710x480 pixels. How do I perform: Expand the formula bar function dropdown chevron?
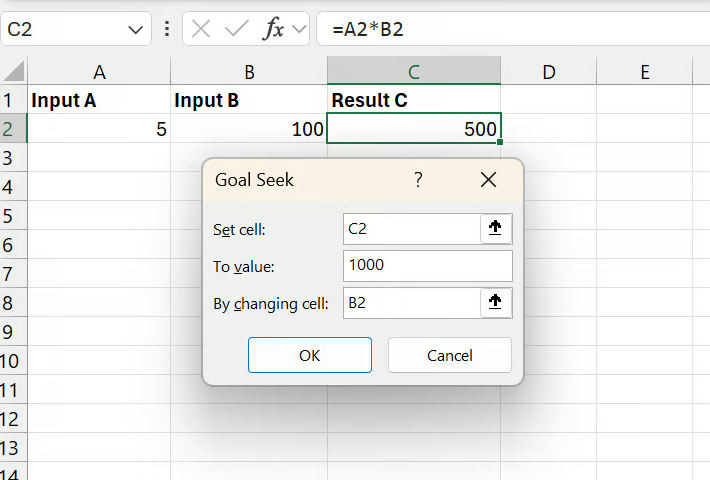tap(298, 29)
